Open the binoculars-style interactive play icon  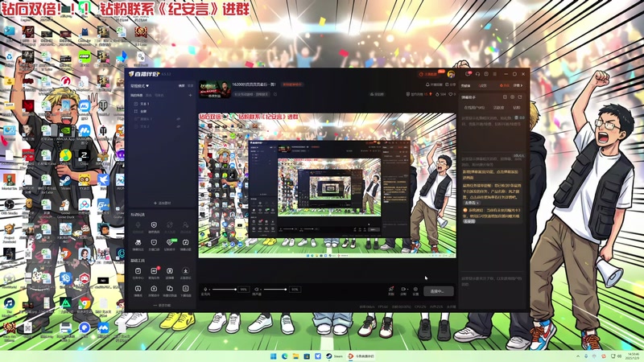coord(138,243)
